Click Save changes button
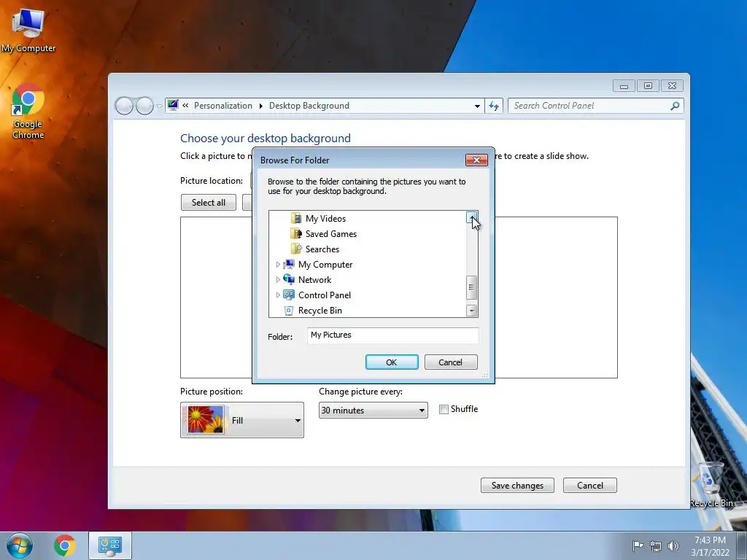Screen dimensions: 747x560 (x=517, y=485)
